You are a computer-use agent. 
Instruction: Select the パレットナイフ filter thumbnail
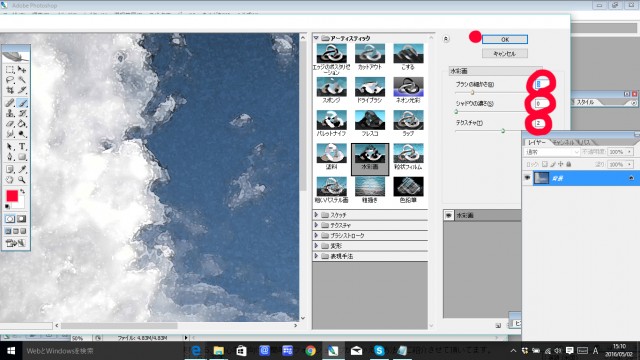click(x=331, y=123)
